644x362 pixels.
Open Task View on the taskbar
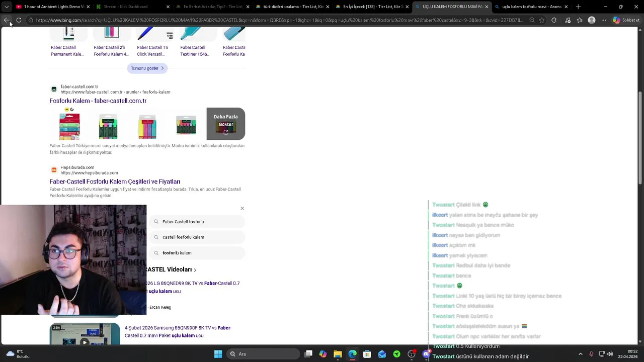pos(308,354)
